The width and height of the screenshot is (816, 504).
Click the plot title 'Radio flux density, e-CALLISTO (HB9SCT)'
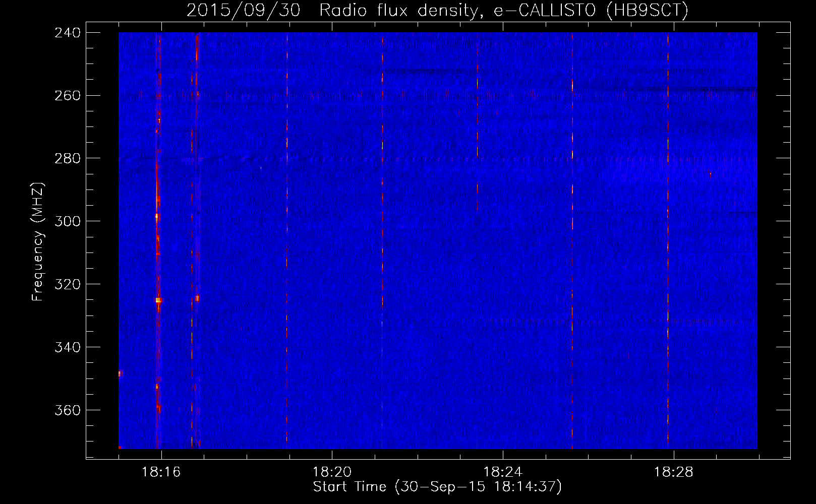(x=504, y=10)
